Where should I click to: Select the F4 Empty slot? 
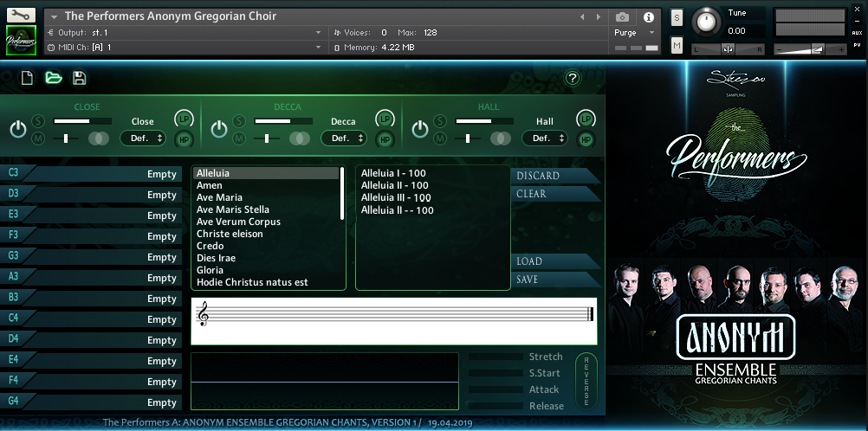tap(91, 382)
